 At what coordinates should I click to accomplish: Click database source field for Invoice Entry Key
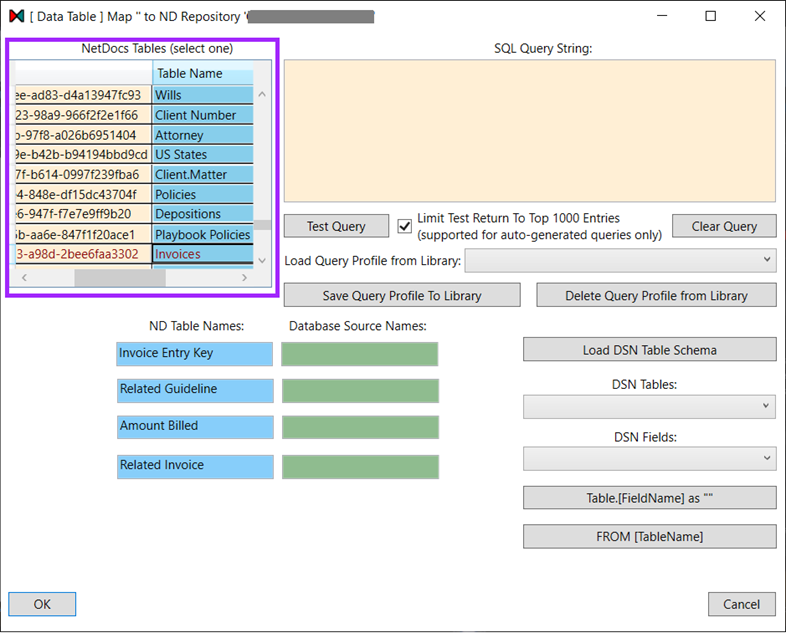(359, 354)
